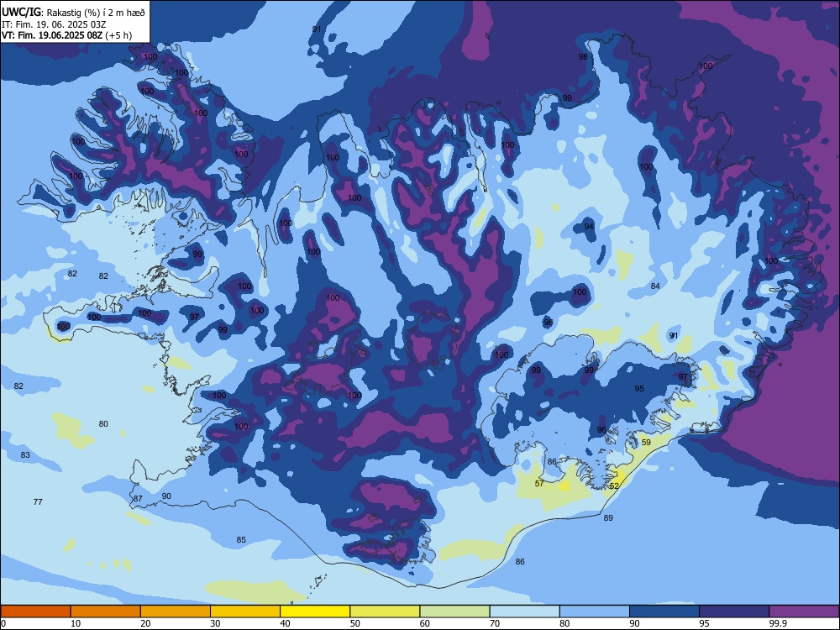Click the legend tick label '50'
Image resolution: width=840 pixels, height=630 pixels.
(x=354, y=623)
